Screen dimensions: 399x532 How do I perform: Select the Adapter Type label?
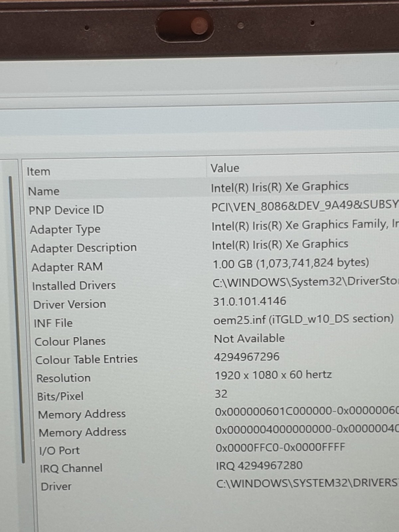point(65,229)
